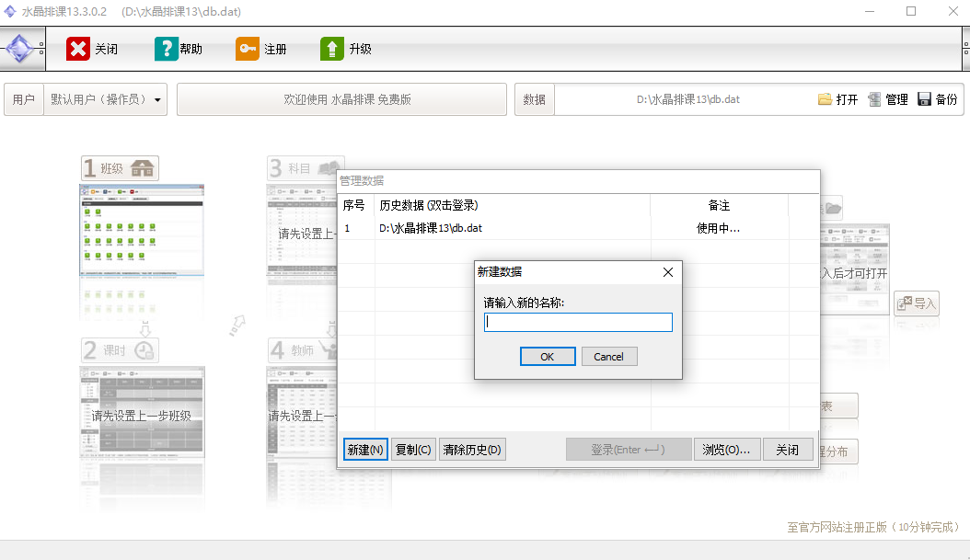Select the D:\水晶排课13\db.dat history row
This screenshot has width=970, height=560.
tap(431, 228)
